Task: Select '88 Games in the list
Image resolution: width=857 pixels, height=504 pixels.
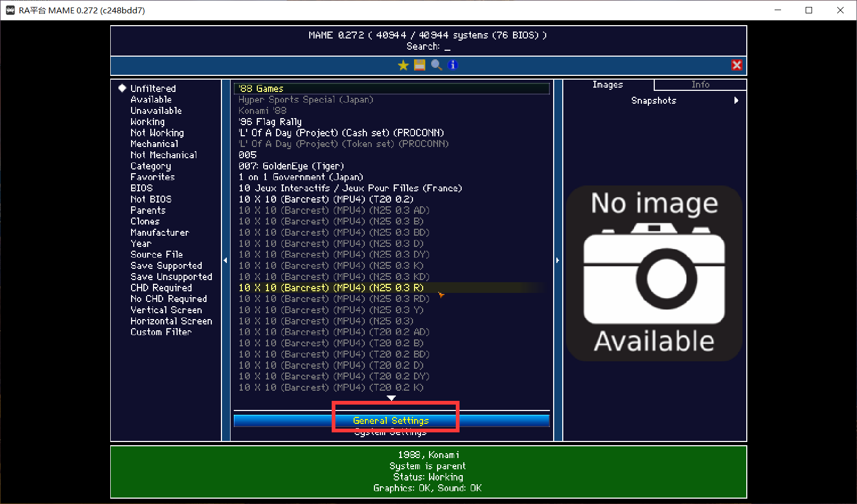Action: pyautogui.click(x=392, y=89)
